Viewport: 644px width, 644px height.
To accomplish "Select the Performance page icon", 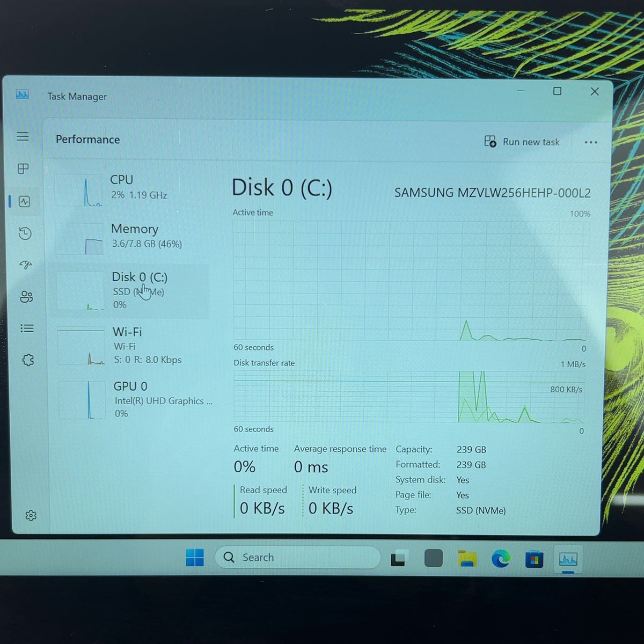I will tap(24, 201).
